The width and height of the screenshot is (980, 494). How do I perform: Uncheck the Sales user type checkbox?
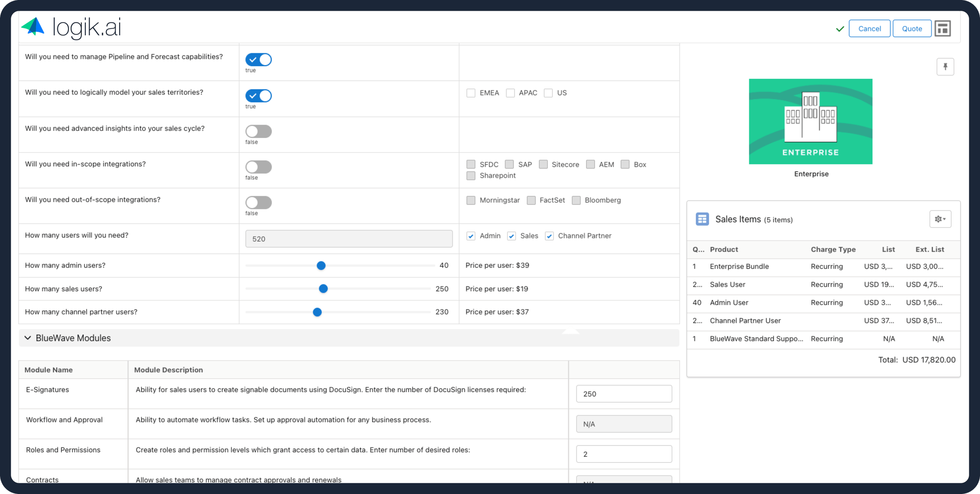tap(512, 236)
